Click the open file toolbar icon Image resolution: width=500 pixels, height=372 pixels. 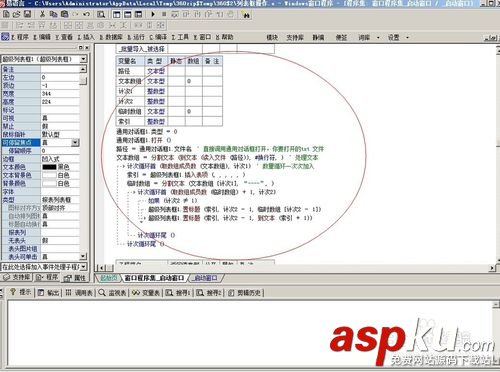pos(17,14)
